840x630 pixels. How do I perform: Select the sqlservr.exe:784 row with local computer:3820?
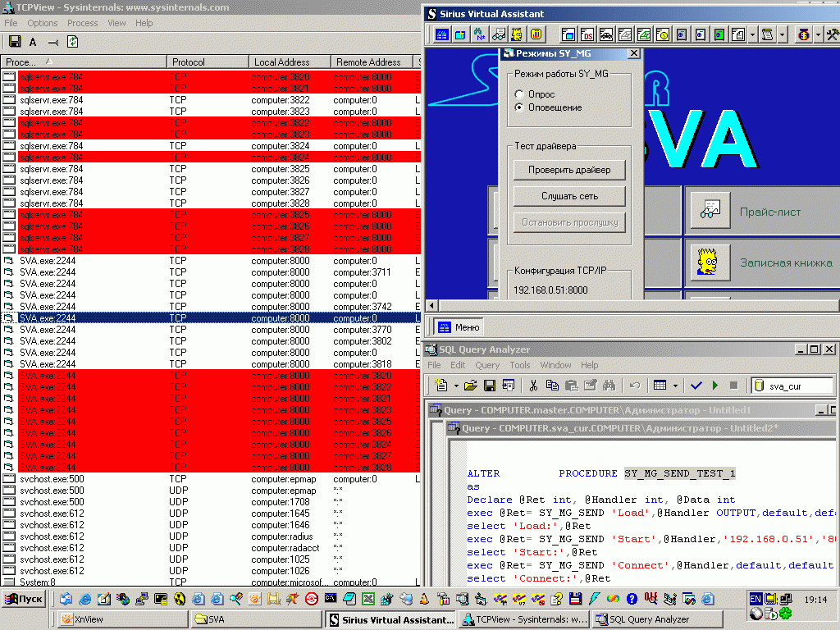tap(211, 77)
